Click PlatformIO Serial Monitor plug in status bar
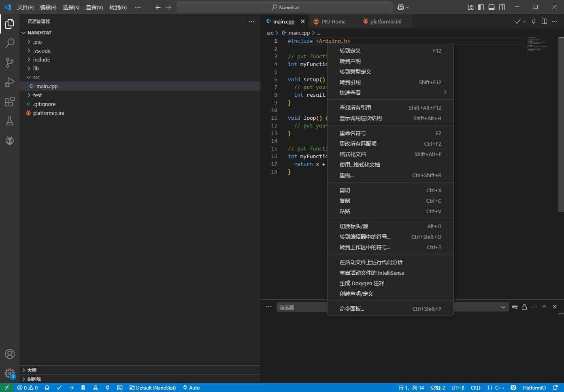The image size is (564, 392). coord(108,388)
